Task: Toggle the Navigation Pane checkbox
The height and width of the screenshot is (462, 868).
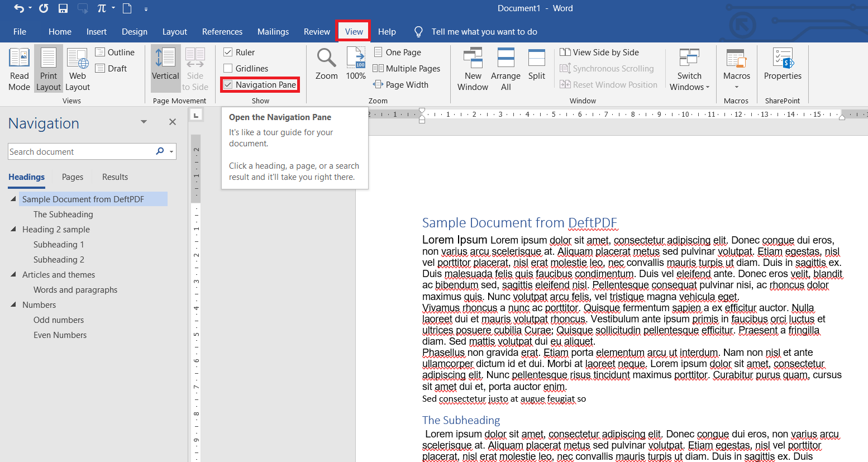Action: (x=228, y=85)
